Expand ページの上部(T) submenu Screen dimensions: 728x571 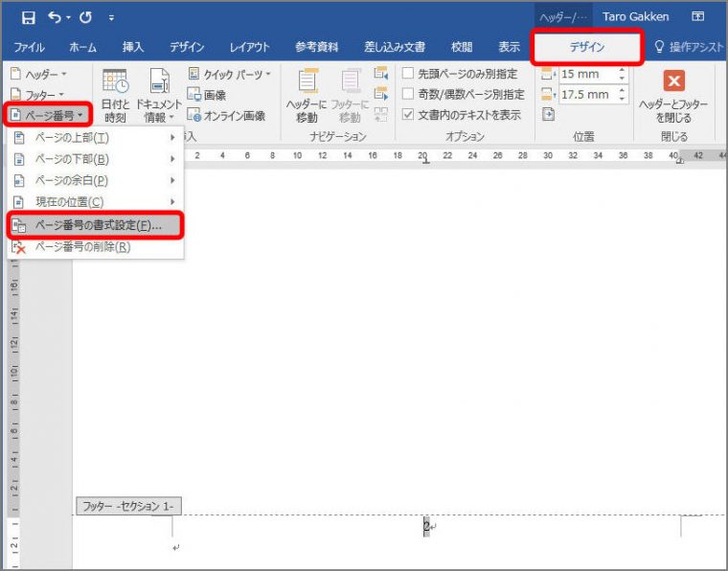tap(95, 137)
